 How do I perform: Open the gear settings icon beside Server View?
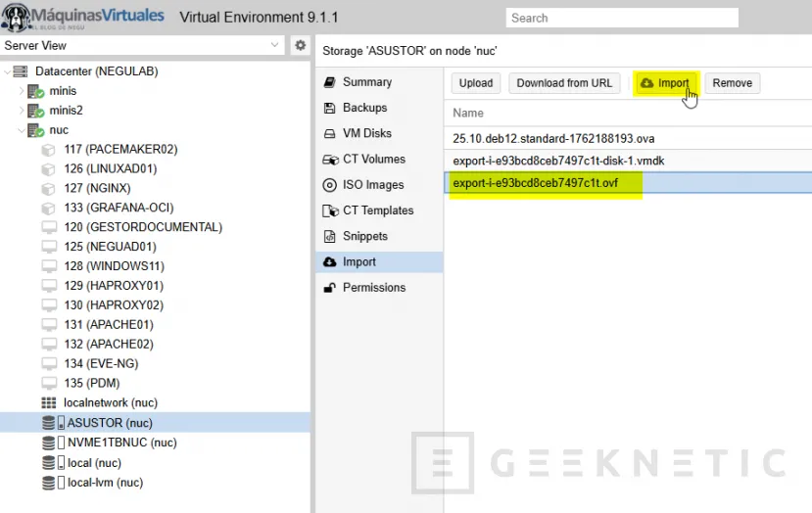pyautogui.click(x=300, y=45)
